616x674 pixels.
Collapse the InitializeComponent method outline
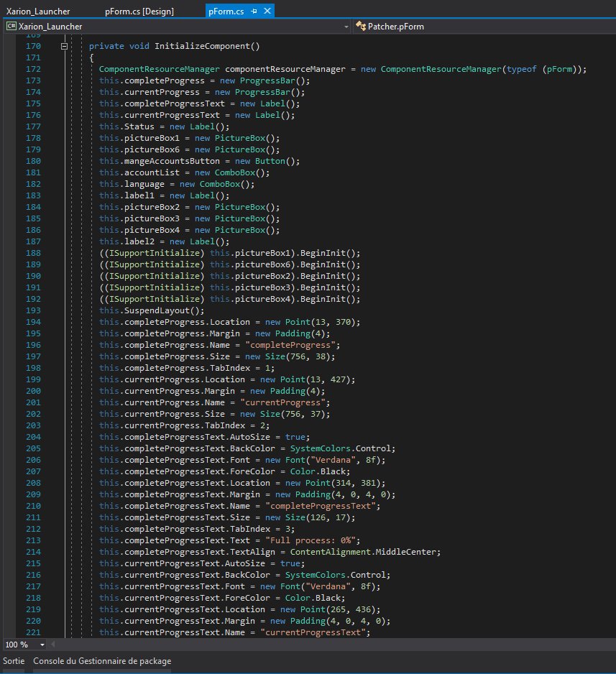pos(64,46)
